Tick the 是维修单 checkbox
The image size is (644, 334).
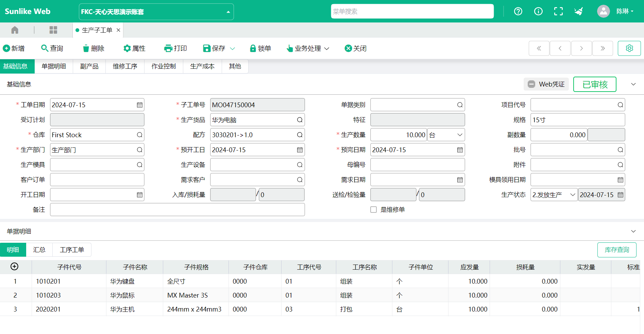pyautogui.click(x=373, y=210)
